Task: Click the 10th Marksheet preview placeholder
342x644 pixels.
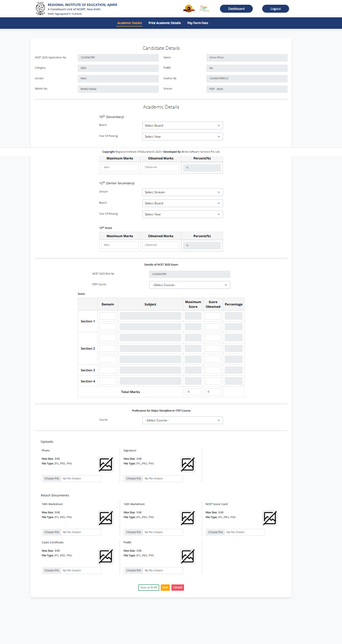Action: point(106,518)
